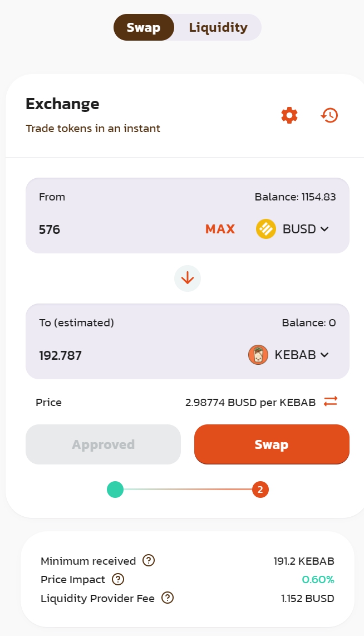Viewport: 364px width, 636px height.
Task: Click the MAX amount button
Action: [x=220, y=229]
